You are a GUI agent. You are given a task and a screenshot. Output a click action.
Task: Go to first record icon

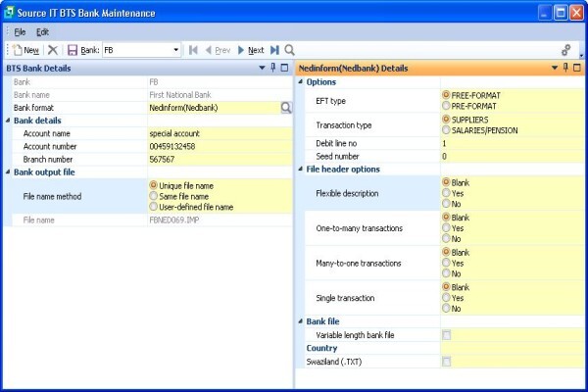point(193,50)
